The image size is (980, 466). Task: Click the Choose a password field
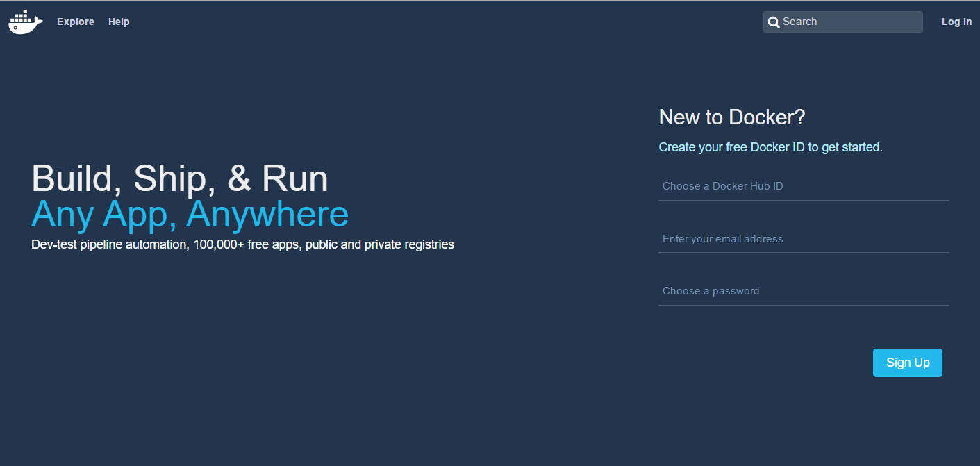coord(804,291)
